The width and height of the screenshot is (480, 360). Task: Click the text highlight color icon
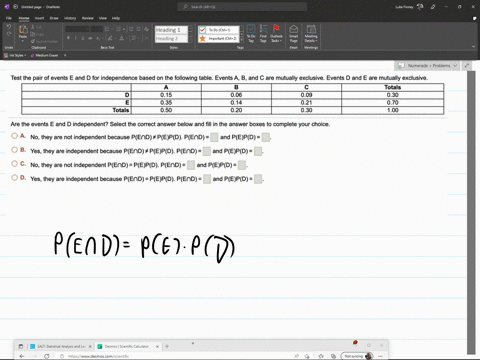pos(111,38)
